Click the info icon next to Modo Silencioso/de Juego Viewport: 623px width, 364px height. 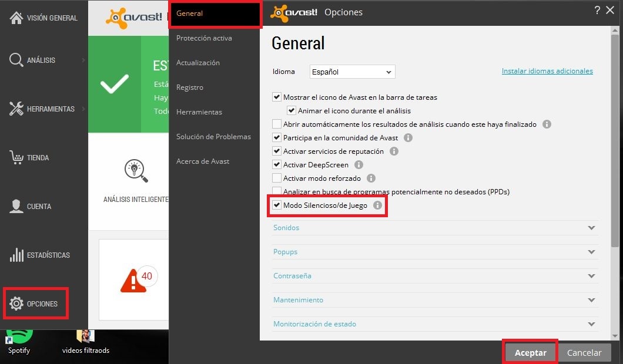pyautogui.click(x=377, y=205)
